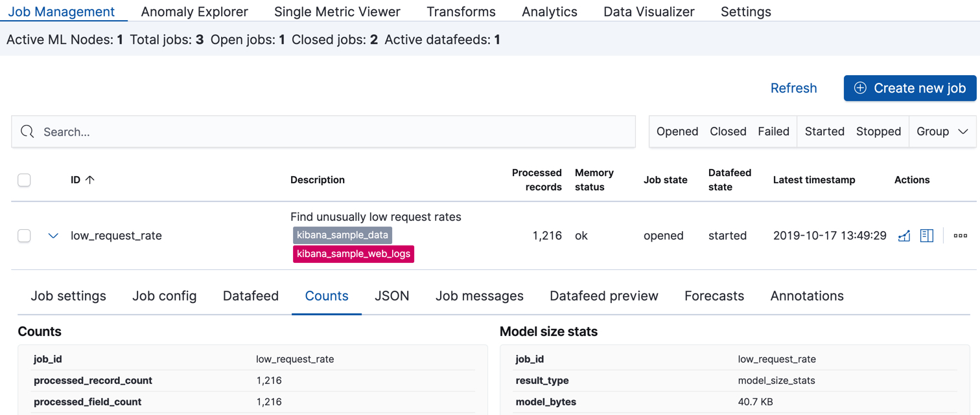Open the row actions ellipsis menu
The width and height of the screenshot is (980, 415).
pyautogui.click(x=961, y=236)
